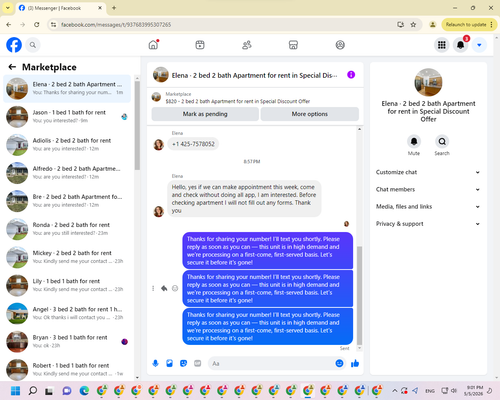
Task: Open Microsoft Edge from taskbar
Action: tap(84, 390)
